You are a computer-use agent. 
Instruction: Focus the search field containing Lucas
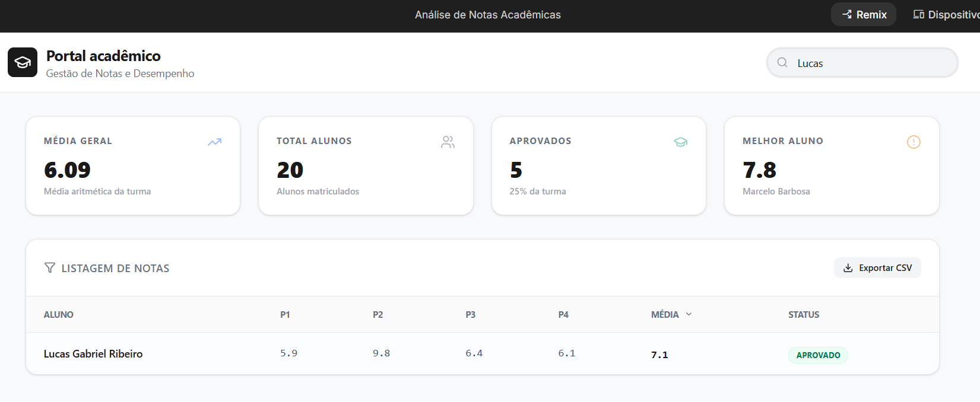pos(862,63)
